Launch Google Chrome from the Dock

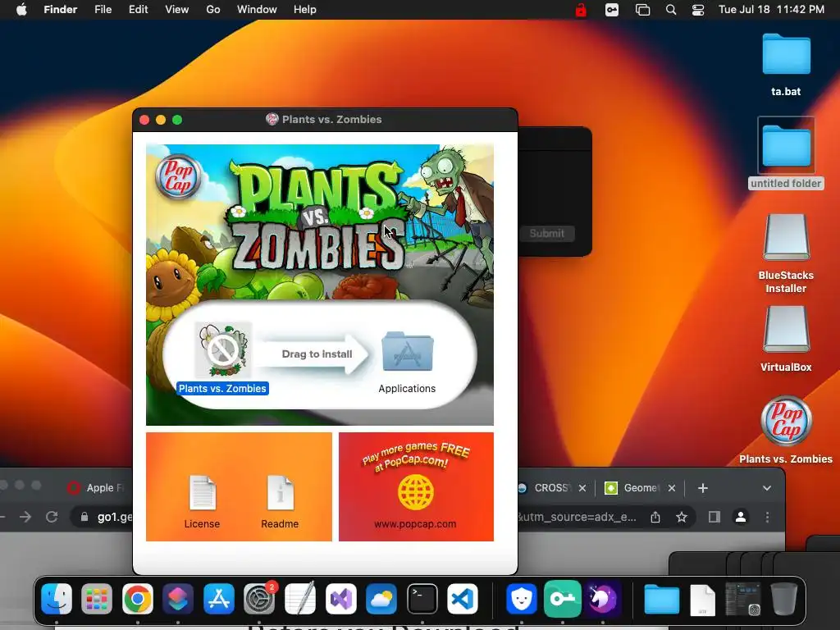click(x=138, y=598)
